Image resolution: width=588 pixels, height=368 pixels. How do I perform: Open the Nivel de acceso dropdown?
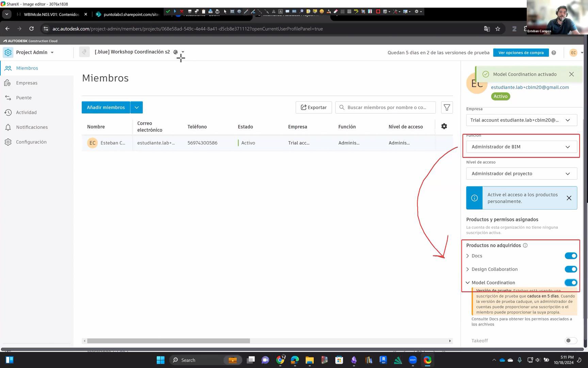click(521, 174)
